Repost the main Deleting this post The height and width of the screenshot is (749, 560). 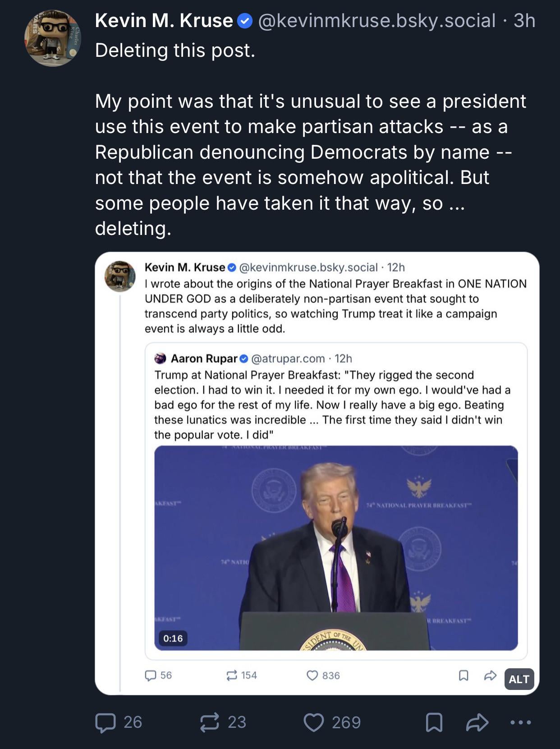pyautogui.click(x=210, y=722)
